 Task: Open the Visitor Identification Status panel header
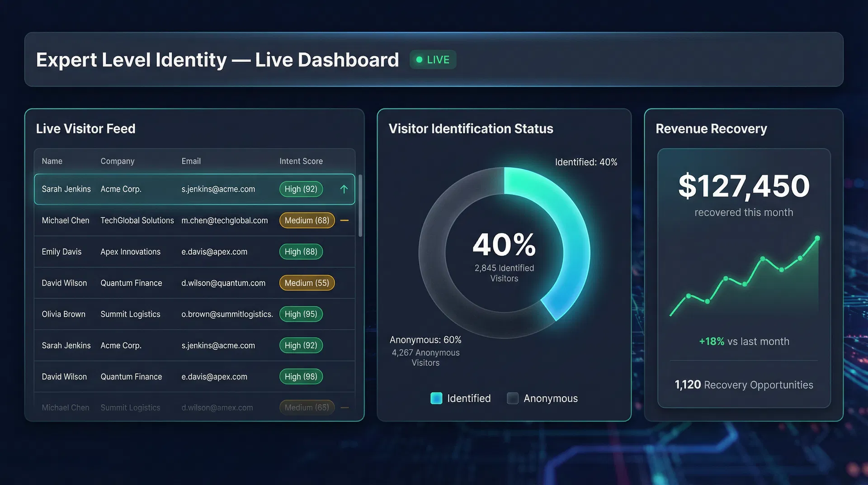pos(471,128)
